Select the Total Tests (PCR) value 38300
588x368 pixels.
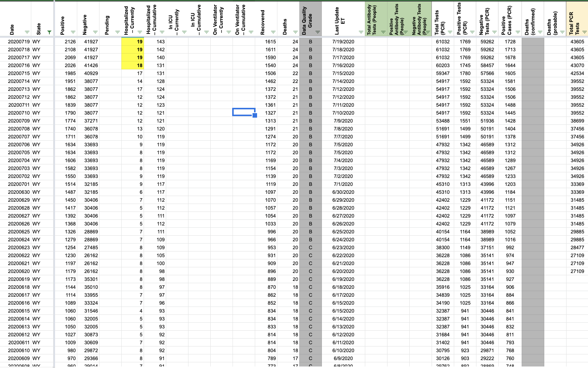(x=443, y=247)
